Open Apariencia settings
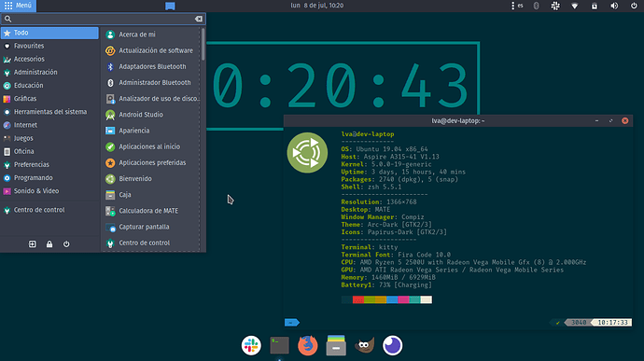This screenshot has width=644, height=361. pyautogui.click(x=151, y=131)
